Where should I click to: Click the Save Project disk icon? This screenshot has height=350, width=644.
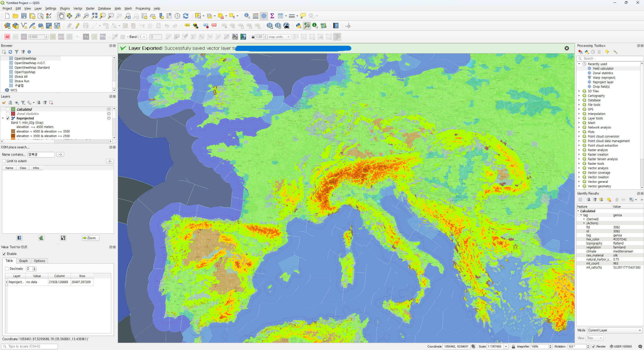24,16
